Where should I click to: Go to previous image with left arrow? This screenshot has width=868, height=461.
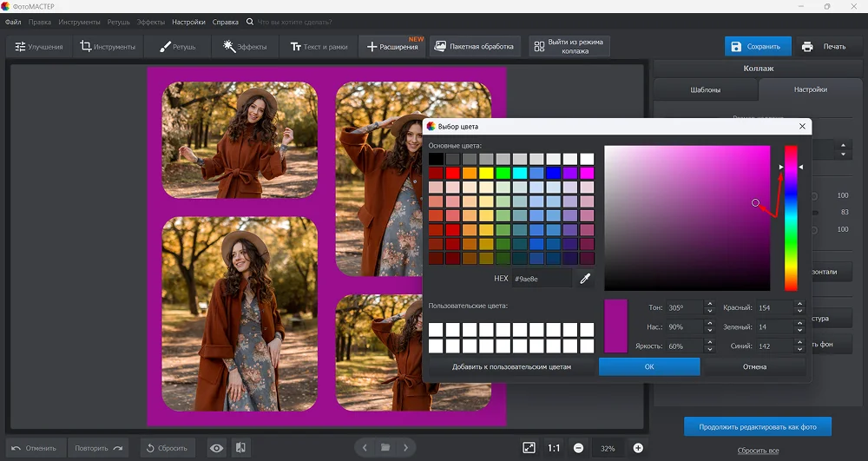click(365, 448)
